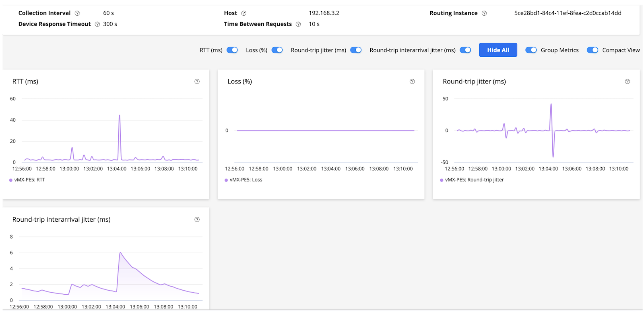This screenshot has width=644, height=312.
Task: Click the routing instance ID starting 5ce28bd1
Action: point(568,13)
